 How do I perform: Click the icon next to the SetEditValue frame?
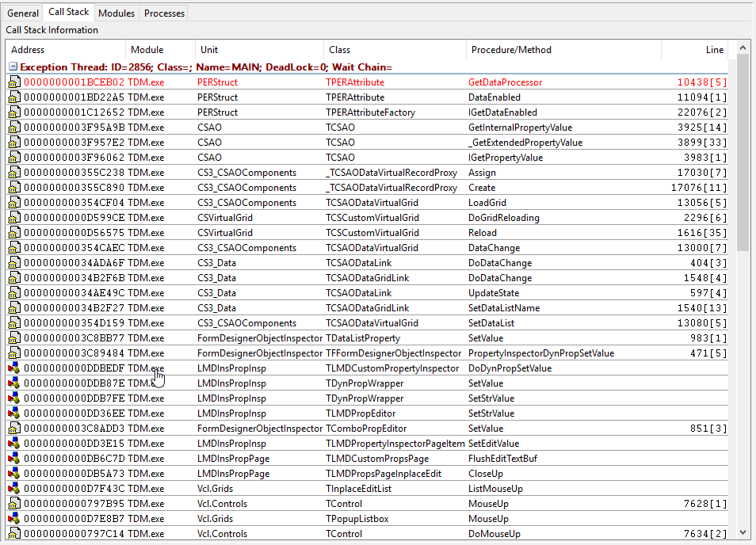point(15,443)
